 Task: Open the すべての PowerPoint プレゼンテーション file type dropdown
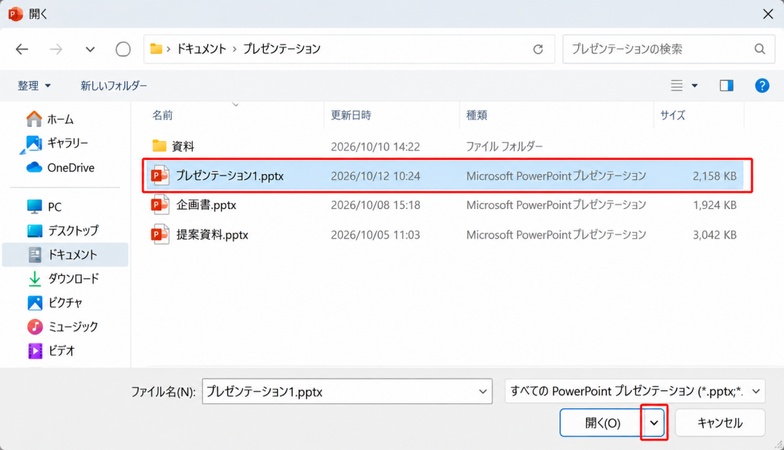(635, 392)
